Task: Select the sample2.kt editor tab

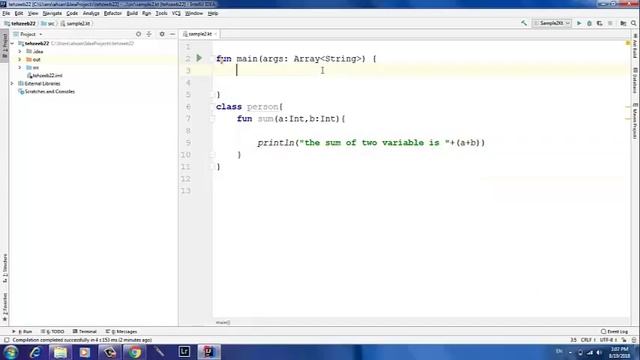Action: pyautogui.click(x=200, y=34)
